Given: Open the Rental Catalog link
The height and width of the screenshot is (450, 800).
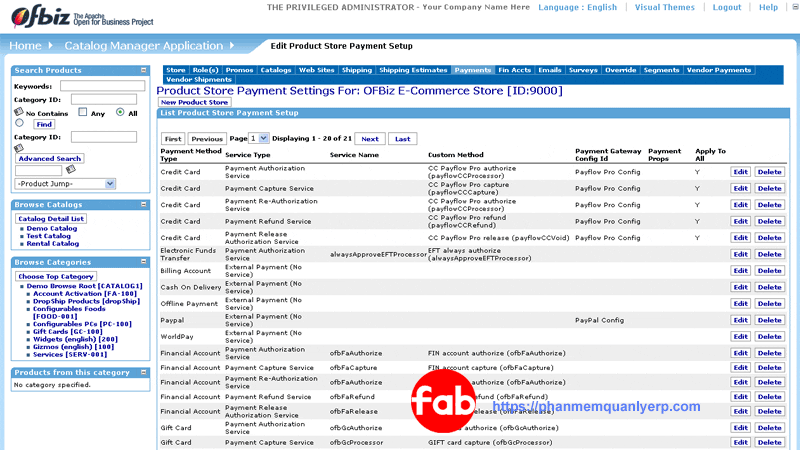Looking at the screenshot, I should [x=53, y=244].
